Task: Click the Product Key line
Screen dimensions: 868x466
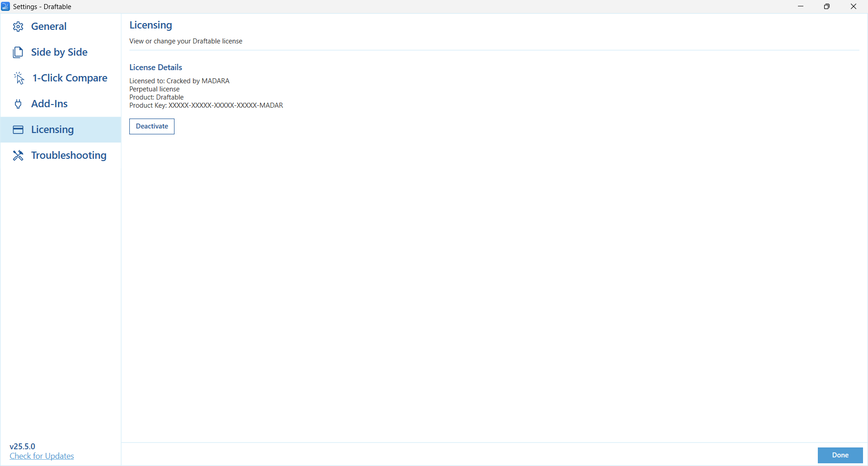Action: pyautogui.click(x=206, y=105)
